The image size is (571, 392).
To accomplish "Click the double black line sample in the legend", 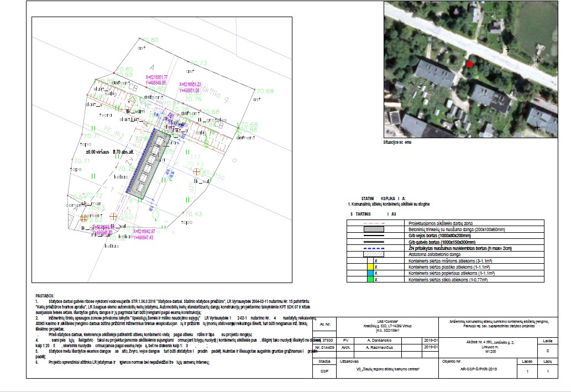I will point(374,242).
